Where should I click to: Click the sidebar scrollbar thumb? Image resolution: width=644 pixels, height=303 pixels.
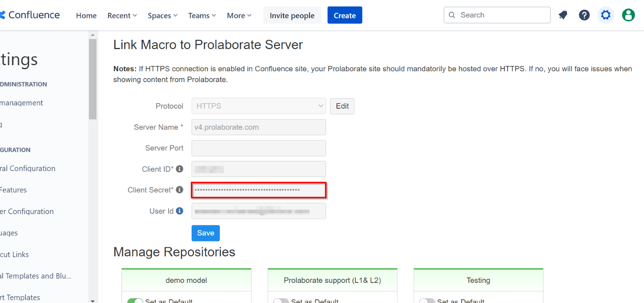(93, 79)
